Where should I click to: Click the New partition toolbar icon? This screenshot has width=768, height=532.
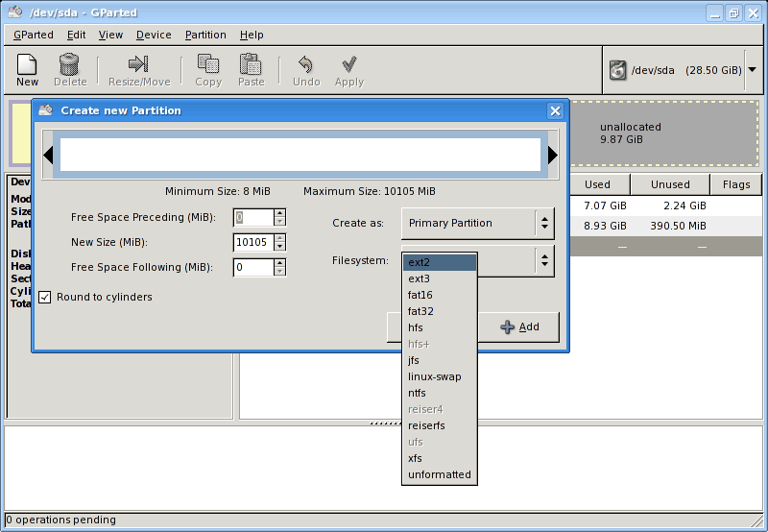27,64
